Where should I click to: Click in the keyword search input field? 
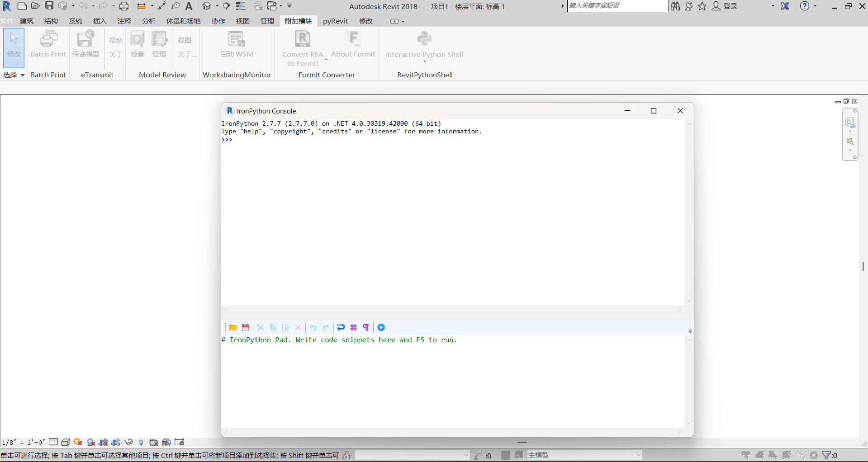coord(618,6)
